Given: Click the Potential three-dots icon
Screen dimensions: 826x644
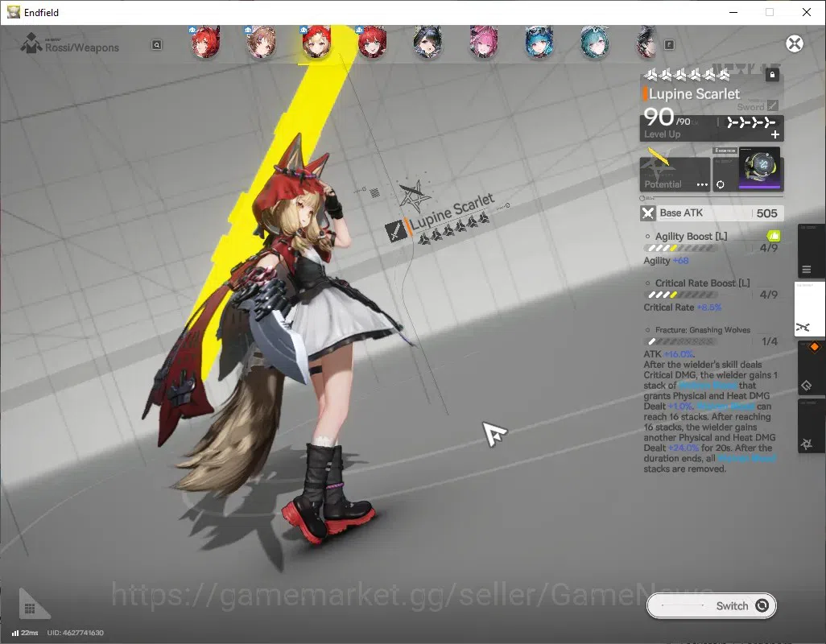Looking at the screenshot, I should (702, 184).
